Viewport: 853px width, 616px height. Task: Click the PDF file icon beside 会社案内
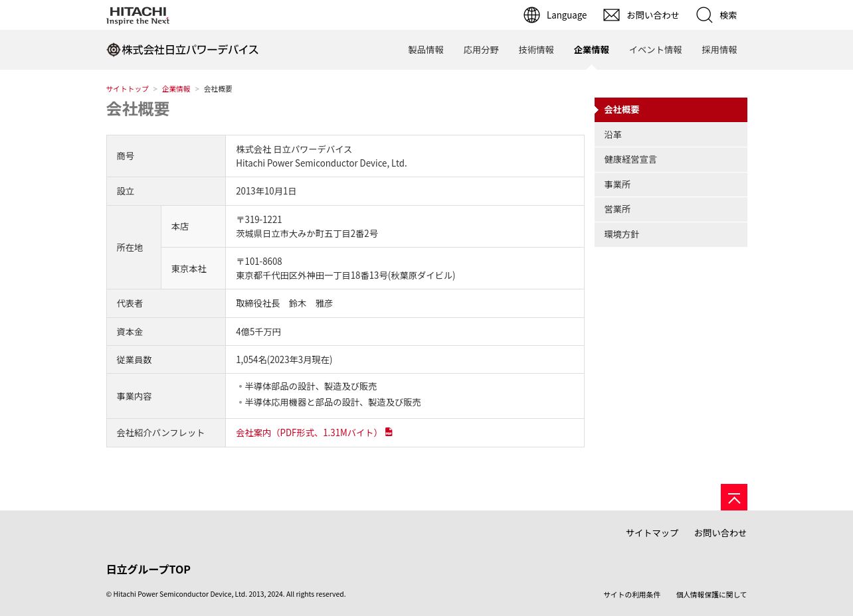(389, 432)
